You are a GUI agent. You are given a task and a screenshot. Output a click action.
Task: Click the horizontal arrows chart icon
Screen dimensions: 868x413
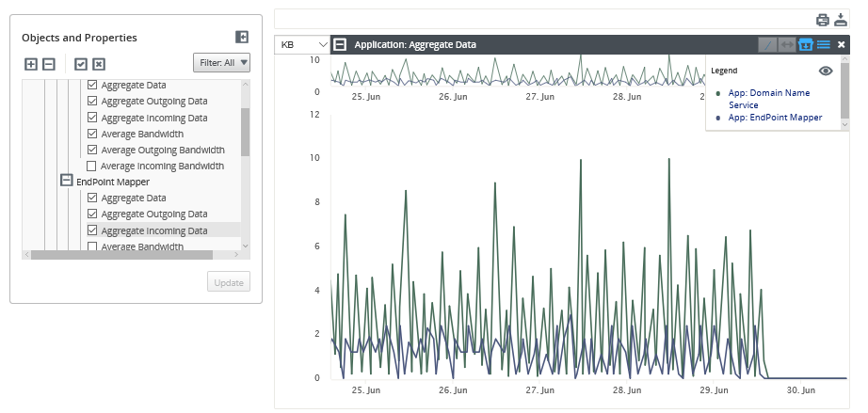(786, 45)
